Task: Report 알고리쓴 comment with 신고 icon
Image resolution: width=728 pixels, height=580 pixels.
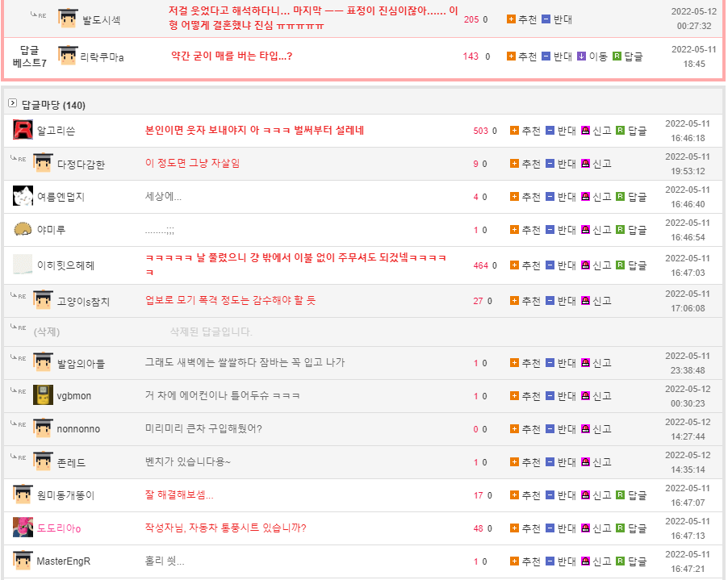Action: pyautogui.click(x=585, y=131)
